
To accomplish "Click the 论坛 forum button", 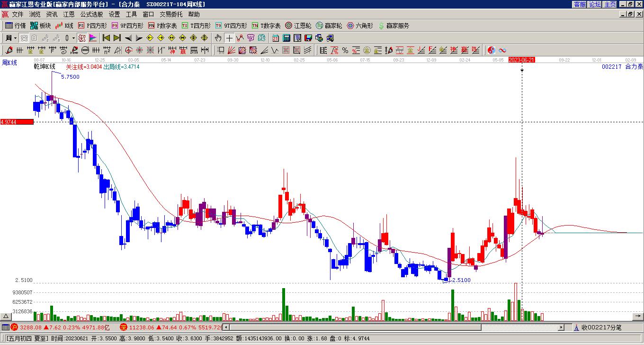I will click(595, 4).
